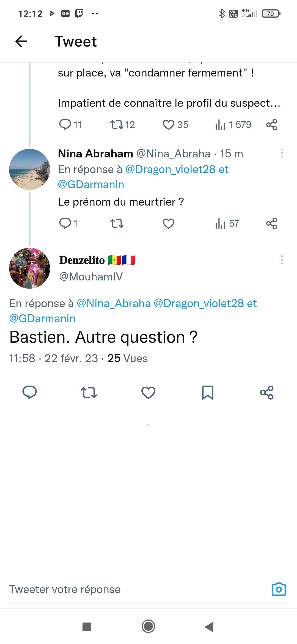
Task: Open Nina Abraham's beach avatar
Action: click(x=30, y=169)
